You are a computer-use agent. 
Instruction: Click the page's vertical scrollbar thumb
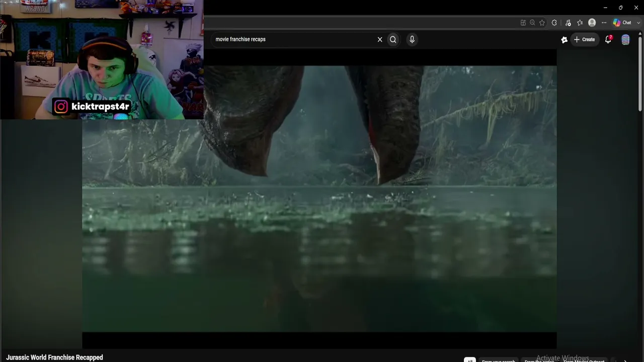tap(640, 75)
